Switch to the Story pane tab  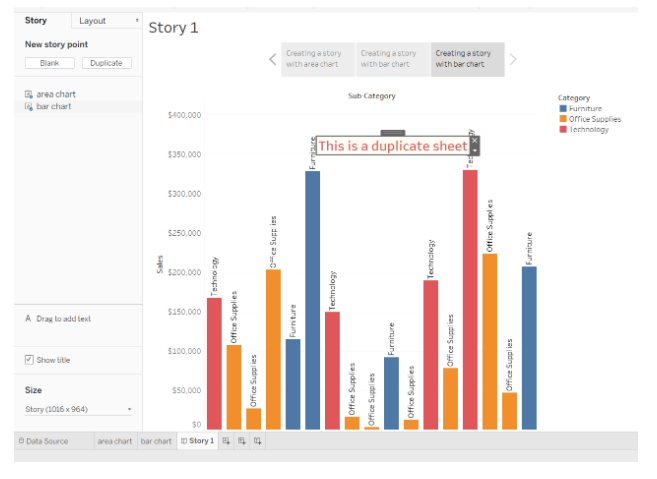pos(36,20)
